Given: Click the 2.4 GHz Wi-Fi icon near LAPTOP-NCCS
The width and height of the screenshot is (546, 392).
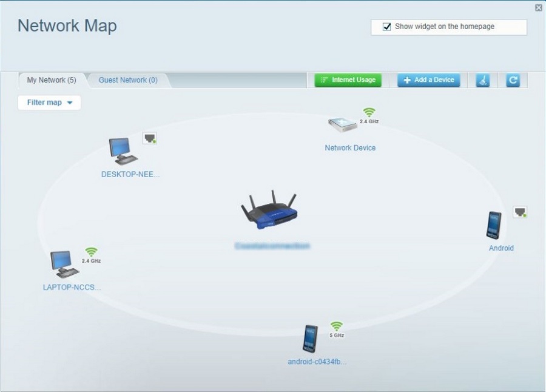Looking at the screenshot, I should [x=91, y=255].
